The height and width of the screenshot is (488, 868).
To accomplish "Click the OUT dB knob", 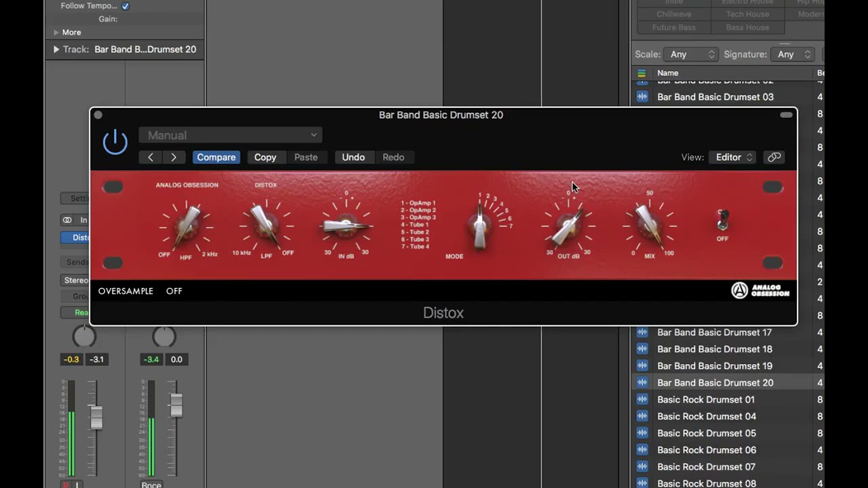I will click(x=568, y=226).
